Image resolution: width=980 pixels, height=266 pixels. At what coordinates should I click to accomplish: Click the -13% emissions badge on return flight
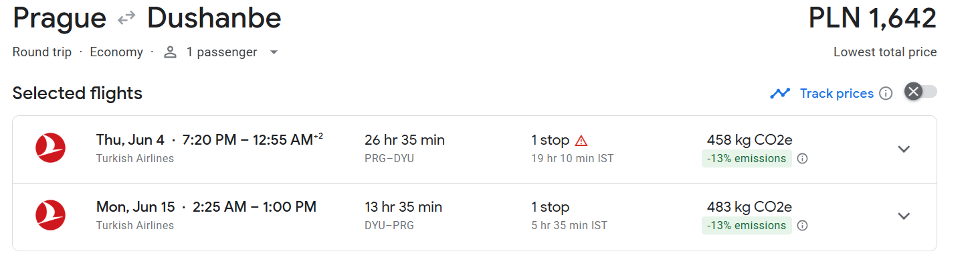[747, 226]
